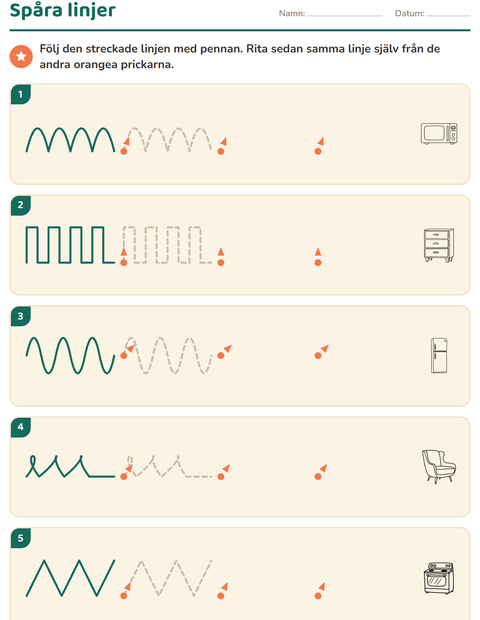
Task: Click the number 1 badge
Action: (21, 95)
